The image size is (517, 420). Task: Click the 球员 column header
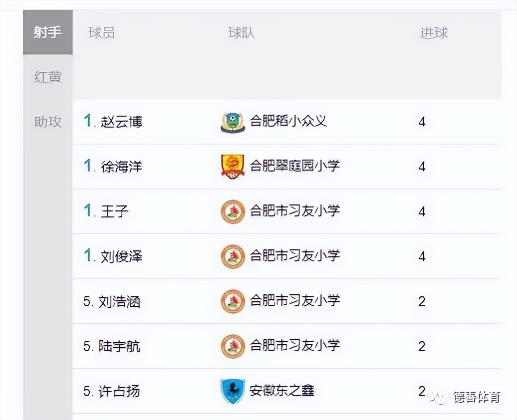pos(103,32)
